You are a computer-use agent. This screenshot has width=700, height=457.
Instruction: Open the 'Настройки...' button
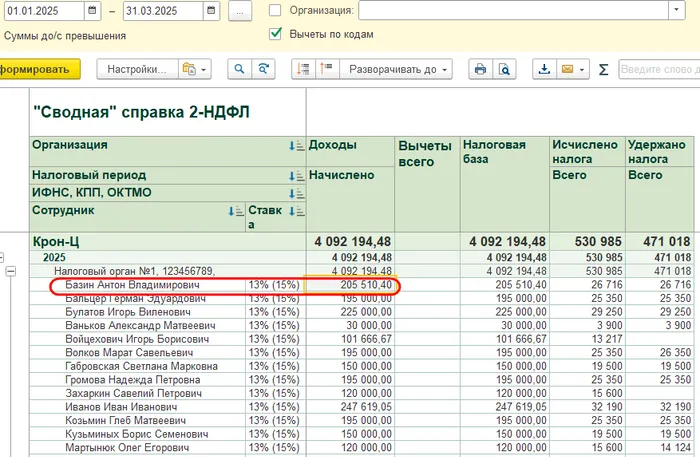point(136,70)
